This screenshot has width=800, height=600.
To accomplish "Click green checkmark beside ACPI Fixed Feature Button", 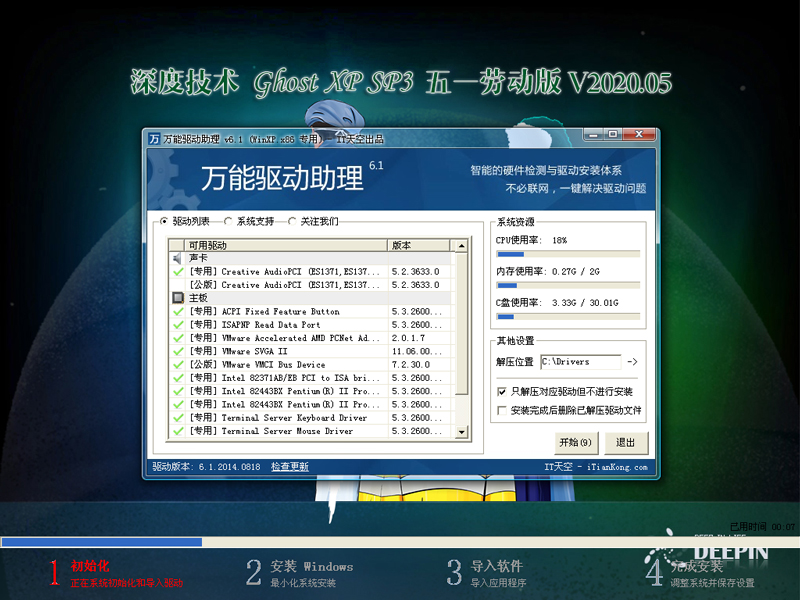I will (x=178, y=311).
